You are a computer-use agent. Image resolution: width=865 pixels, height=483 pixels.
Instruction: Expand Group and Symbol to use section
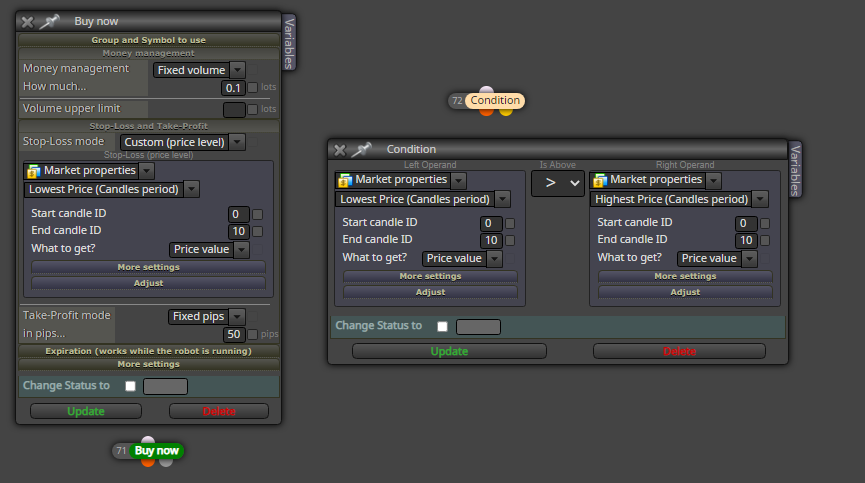(148, 40)
